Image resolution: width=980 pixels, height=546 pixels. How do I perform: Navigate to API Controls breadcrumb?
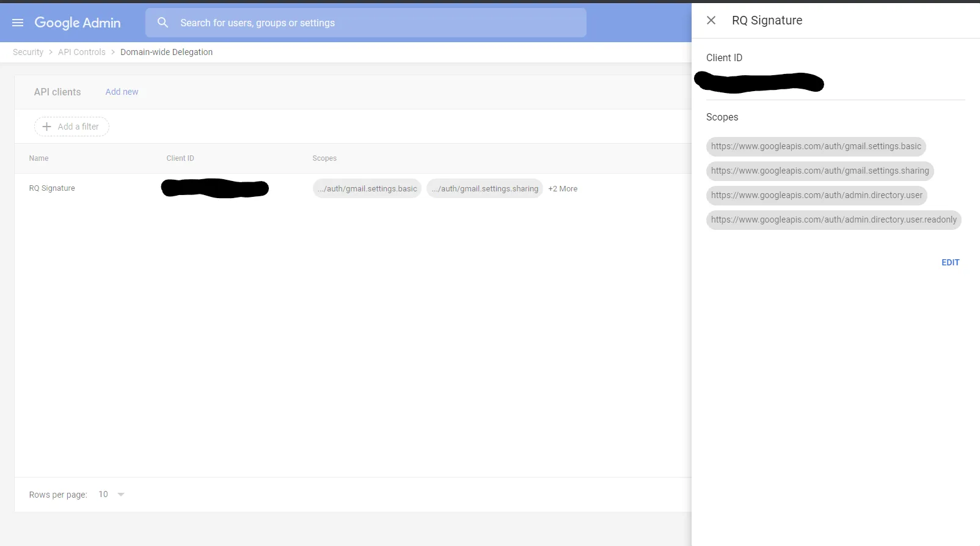(82, 52)
